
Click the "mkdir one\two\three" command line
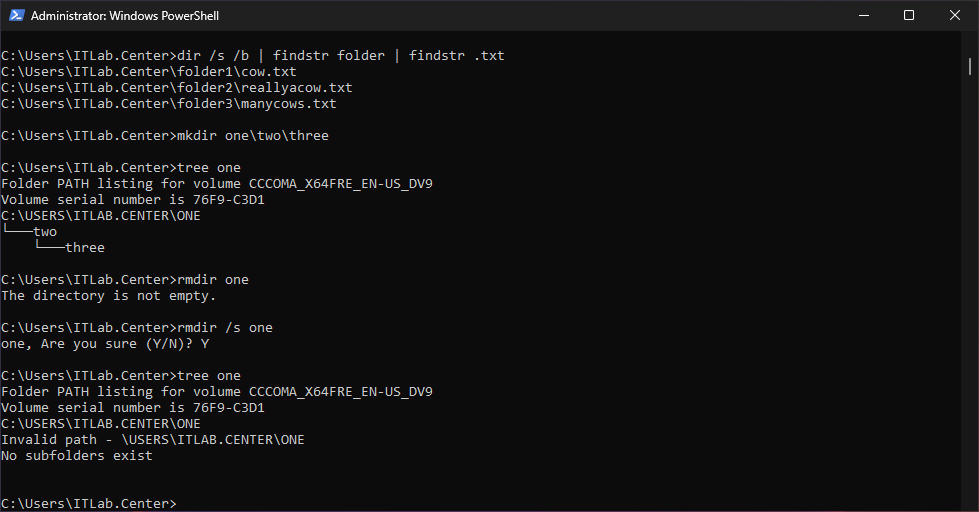(164, 136)
